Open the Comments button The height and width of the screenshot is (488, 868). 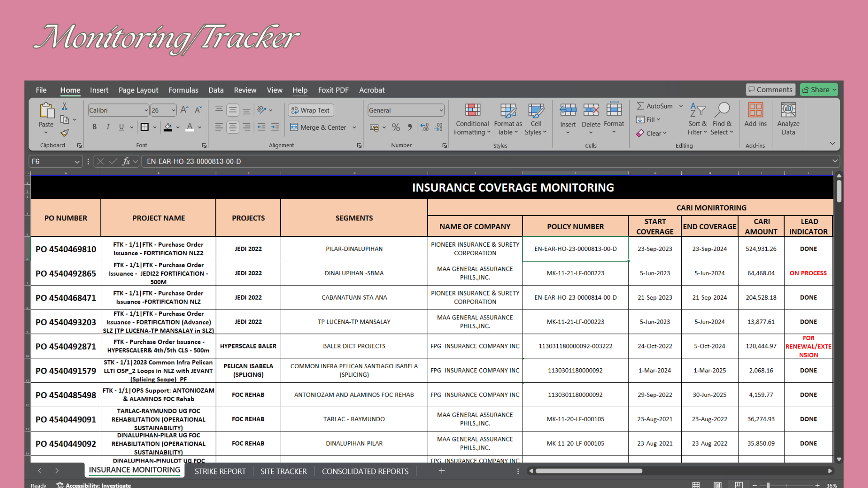(770, 89)
